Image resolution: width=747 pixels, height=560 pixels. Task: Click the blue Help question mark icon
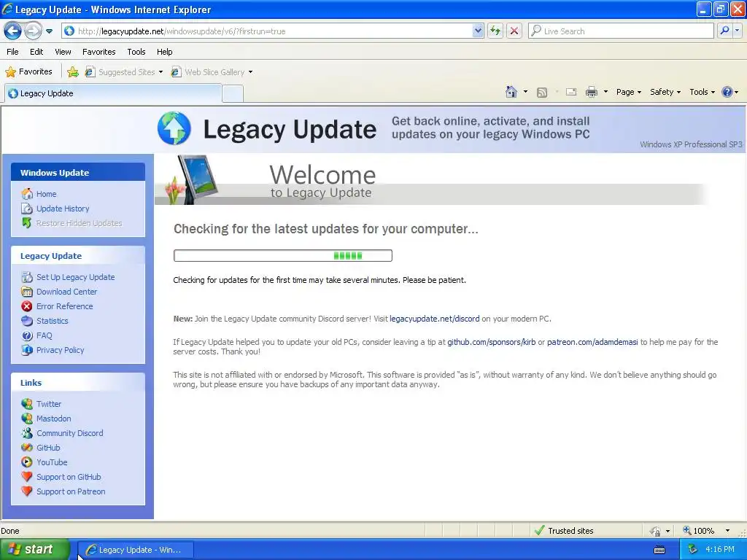(x=727, y=92)
